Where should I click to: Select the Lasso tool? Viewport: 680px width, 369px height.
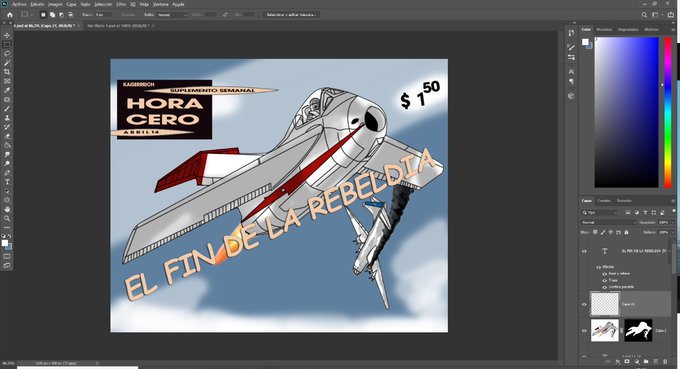coord(7,53)
